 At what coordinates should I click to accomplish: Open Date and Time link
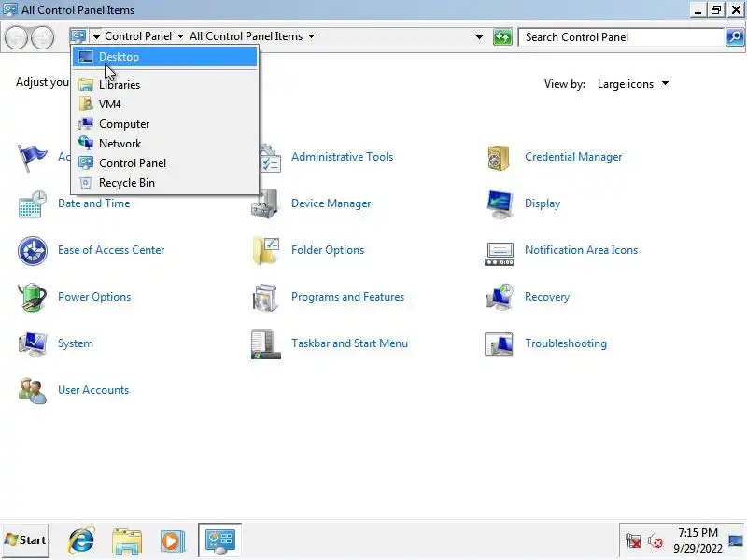94,203
